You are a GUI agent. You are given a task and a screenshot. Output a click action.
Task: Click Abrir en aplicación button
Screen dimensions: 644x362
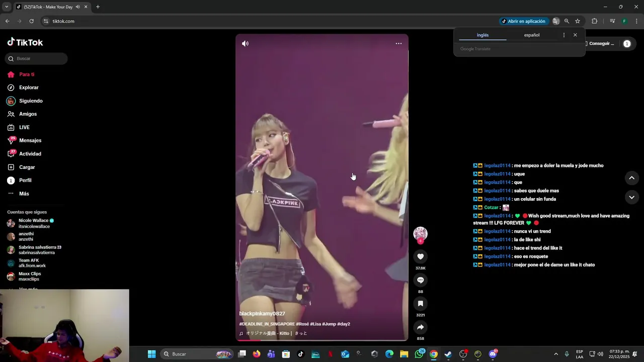click(523, 21)
